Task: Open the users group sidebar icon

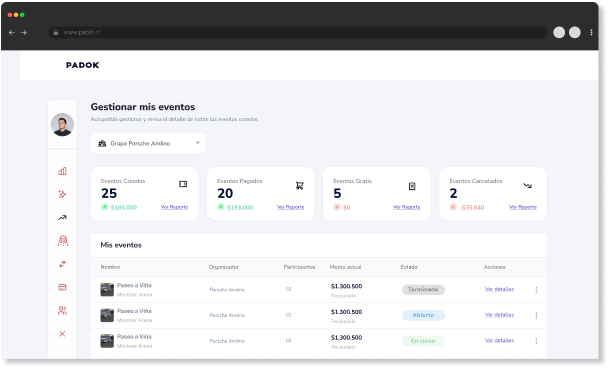Action: [x=62, y=311]
